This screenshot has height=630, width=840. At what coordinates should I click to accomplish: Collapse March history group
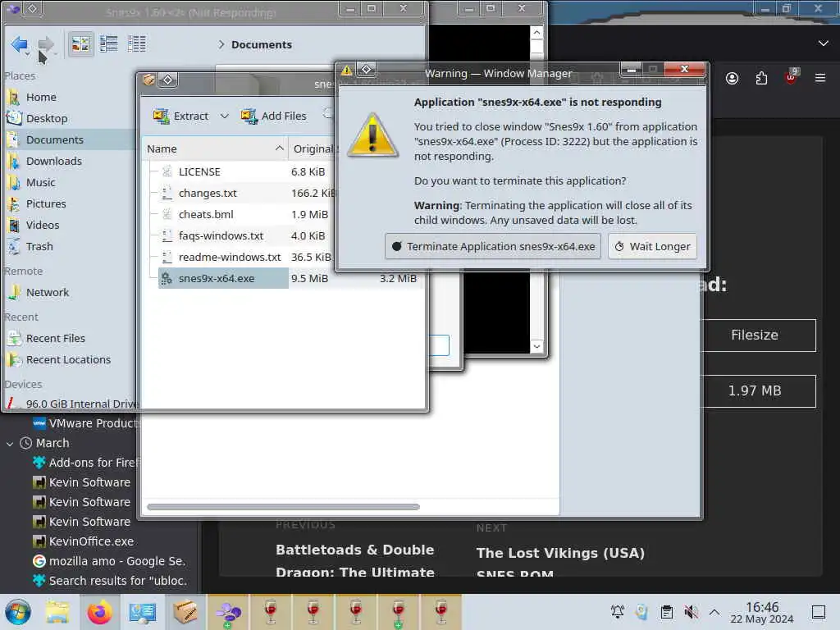[10, 444]
